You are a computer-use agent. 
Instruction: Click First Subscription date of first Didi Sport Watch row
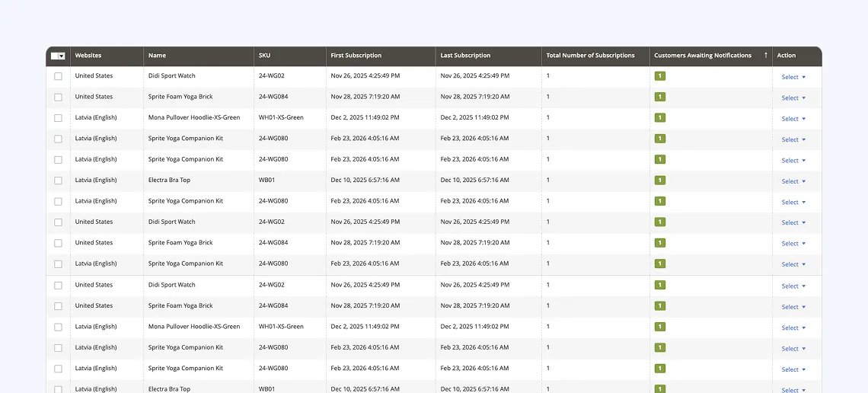365,76
